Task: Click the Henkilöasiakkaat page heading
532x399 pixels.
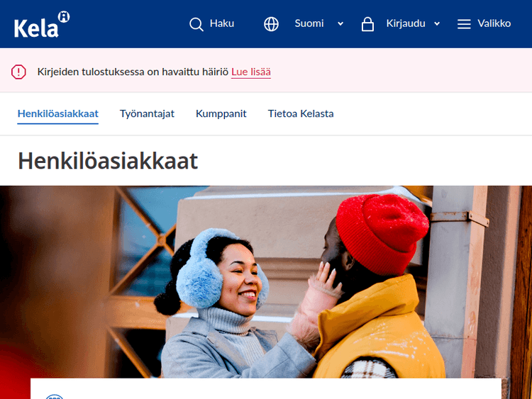Action: pos(108,161)
